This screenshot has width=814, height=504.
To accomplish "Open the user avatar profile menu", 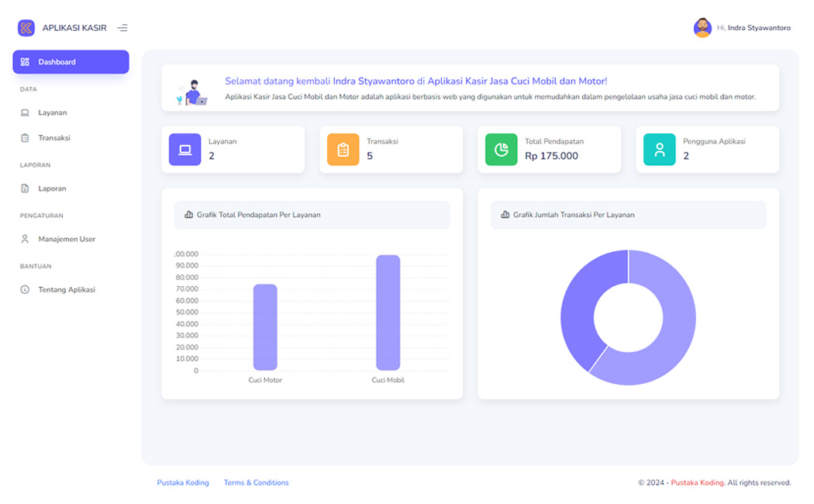I will (702, 27).
